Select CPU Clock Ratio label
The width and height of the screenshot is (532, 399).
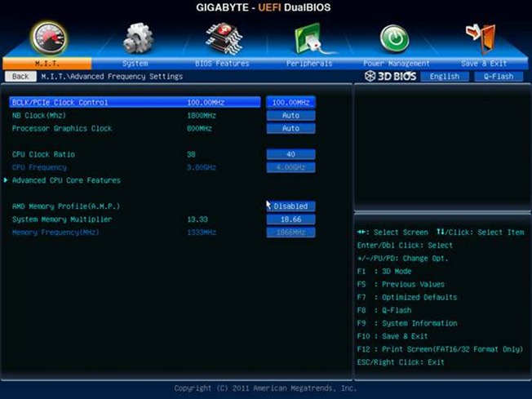(43, 154)
